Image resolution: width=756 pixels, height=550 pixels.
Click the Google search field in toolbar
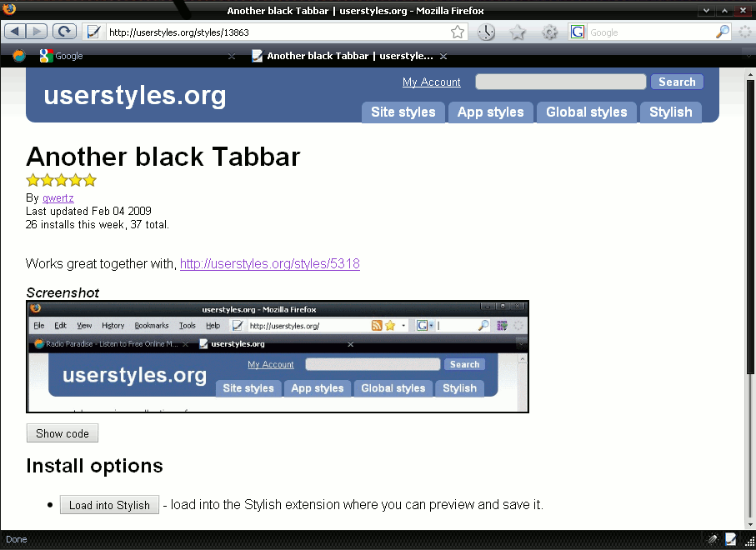coord(651,32)
